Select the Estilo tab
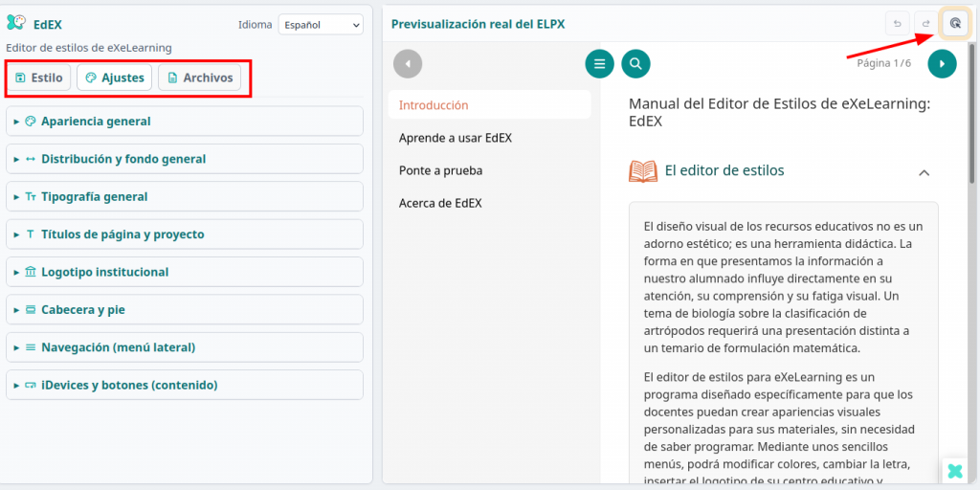Image resolution: width=980 pixels, height=490 pixels. coord(39,78)
